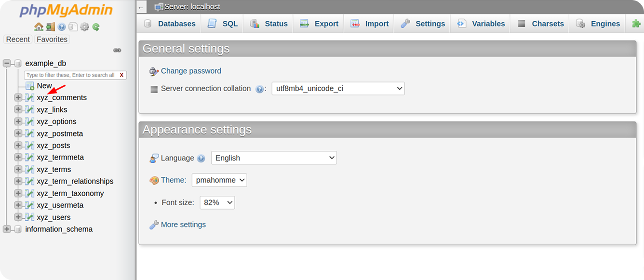Click the Server: localhost breadcrumb
The width and height of the screenshot is (644, 280).
pyautogui.click(x=192, y=7)
